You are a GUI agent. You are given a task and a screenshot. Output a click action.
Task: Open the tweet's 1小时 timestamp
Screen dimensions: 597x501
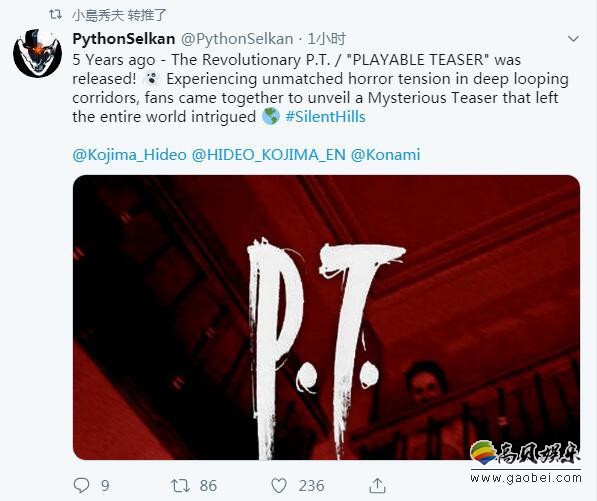[x=327, y=39]
